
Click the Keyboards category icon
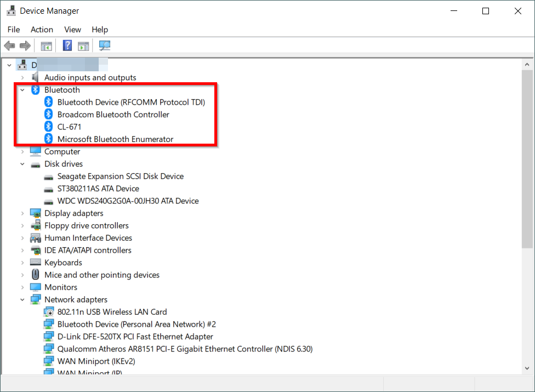(36, 263)
